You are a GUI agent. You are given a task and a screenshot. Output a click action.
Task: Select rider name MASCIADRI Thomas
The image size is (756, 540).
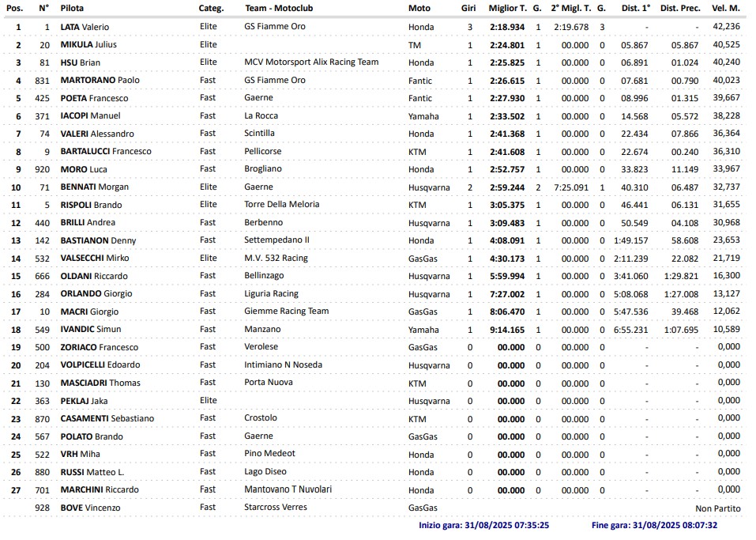click(100, 383)
